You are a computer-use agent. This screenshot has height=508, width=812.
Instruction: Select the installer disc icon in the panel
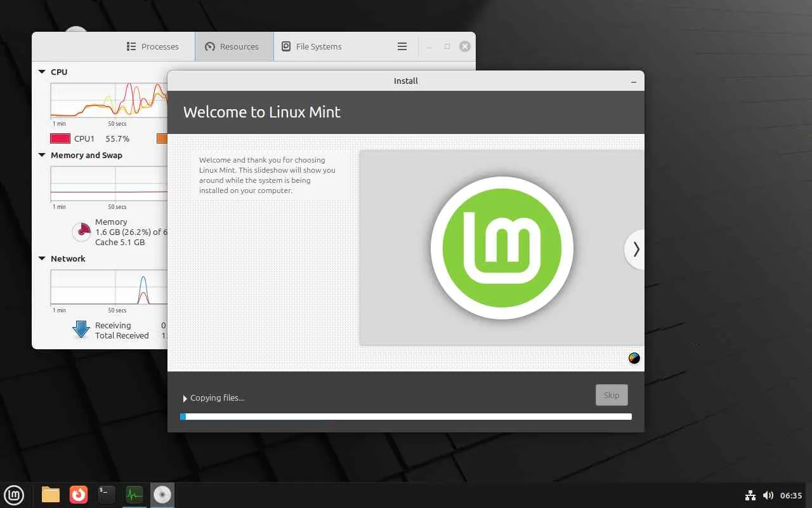[162, 495]
